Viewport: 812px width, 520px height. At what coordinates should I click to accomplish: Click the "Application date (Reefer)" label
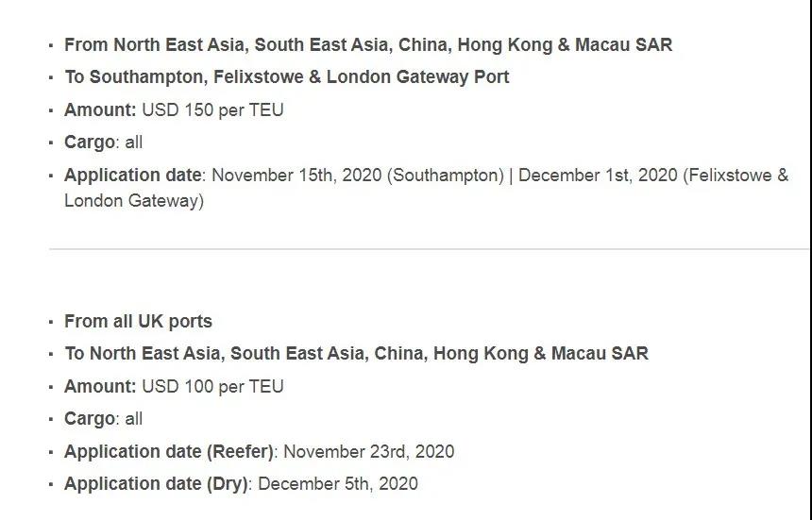(169, 451)
